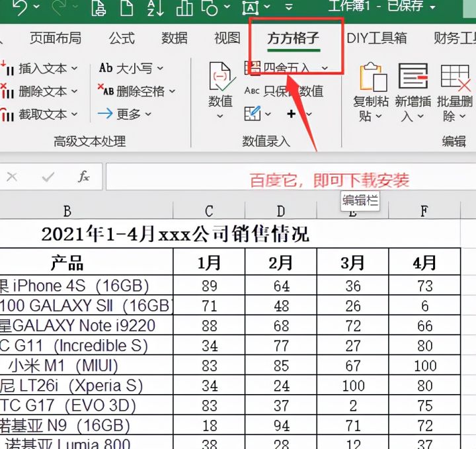Expand the shapes dropdown arrow
This screenshot has height=449, width=476.
pos(227,6)
